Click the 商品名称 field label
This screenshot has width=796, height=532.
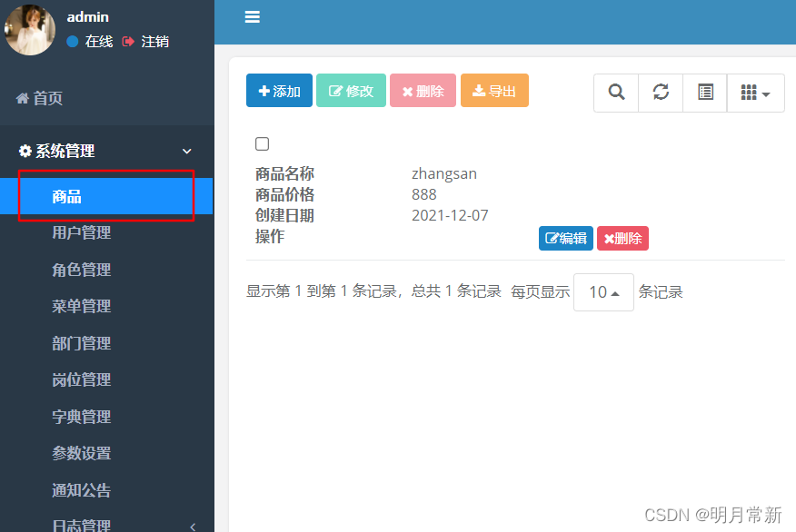[284, 174]
